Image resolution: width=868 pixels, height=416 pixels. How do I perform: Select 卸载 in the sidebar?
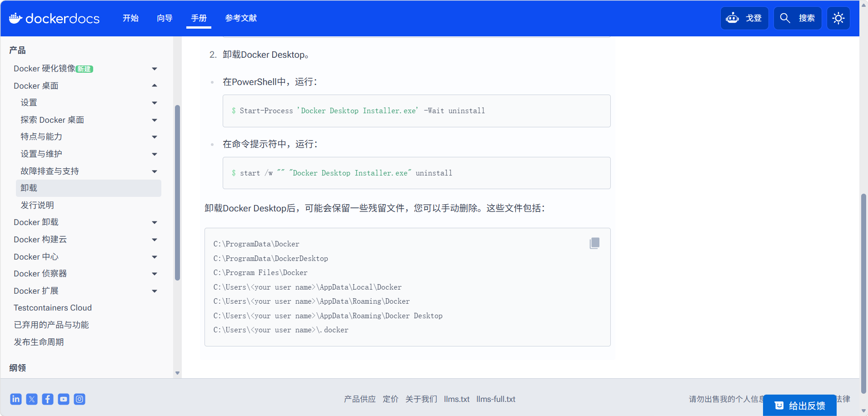click(89, 188)
